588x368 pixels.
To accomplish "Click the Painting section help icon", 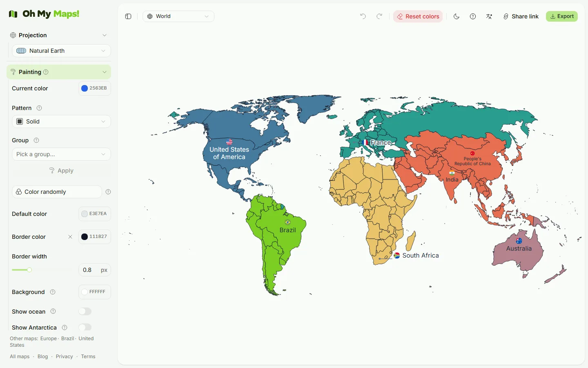I will (46, 72).
